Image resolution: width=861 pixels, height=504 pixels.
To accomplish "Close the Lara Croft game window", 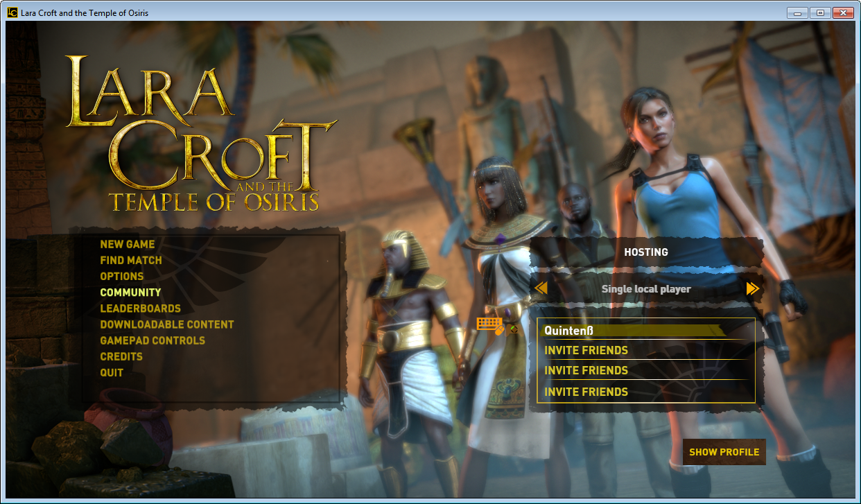I will tap(842, 12).
